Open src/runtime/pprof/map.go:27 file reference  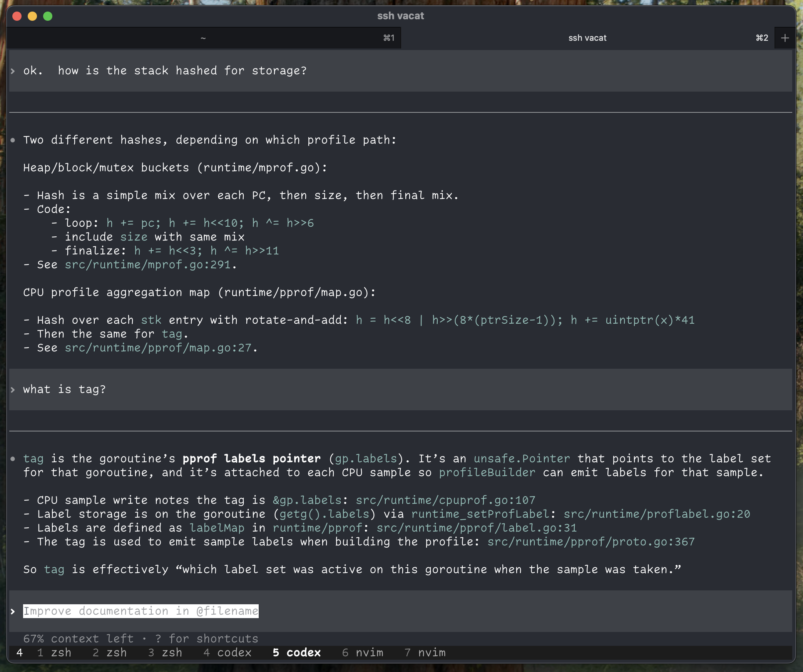[158, 348]
